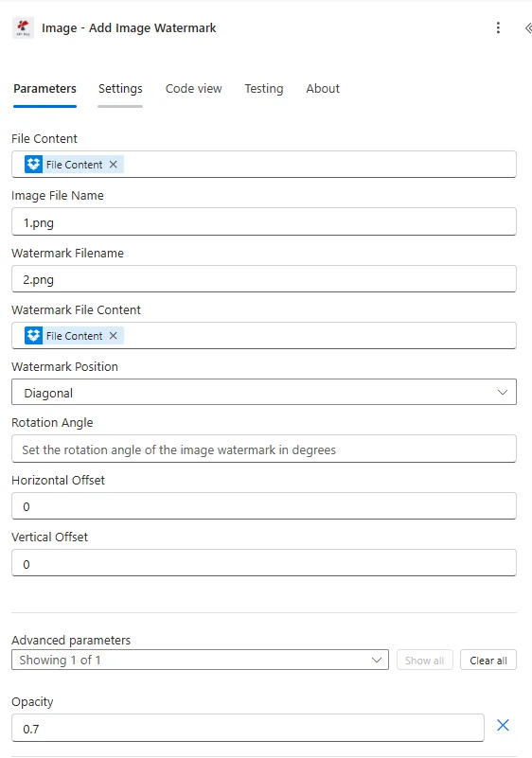
Task: Click the API connector logo icon
Action: coord(23,28)
